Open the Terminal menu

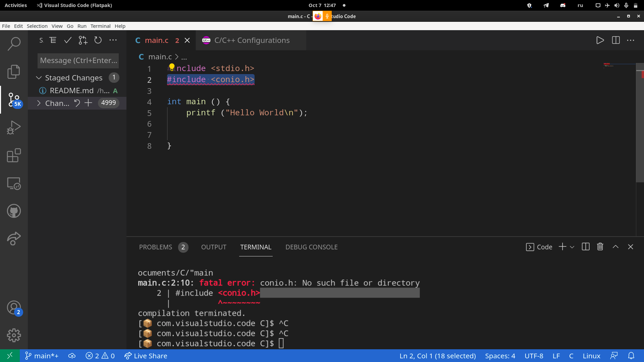point(100,26)
